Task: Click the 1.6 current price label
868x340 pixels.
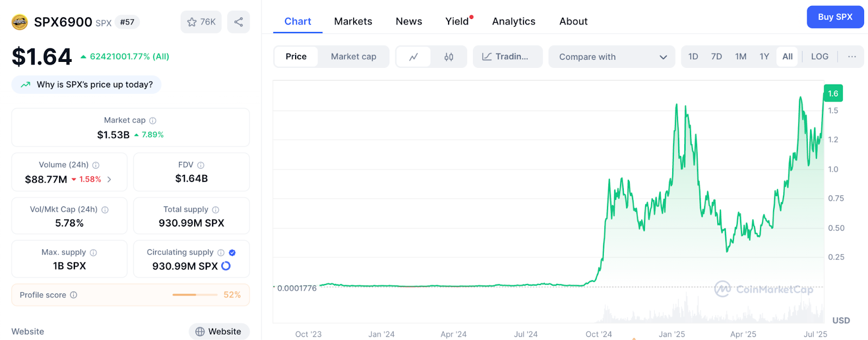Action: click(833, 93)
